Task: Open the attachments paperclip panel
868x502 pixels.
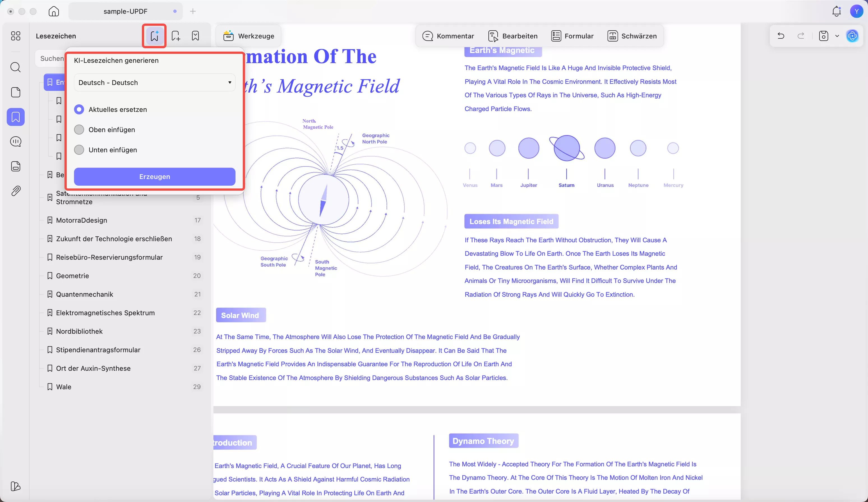Action: click(15, 191)
